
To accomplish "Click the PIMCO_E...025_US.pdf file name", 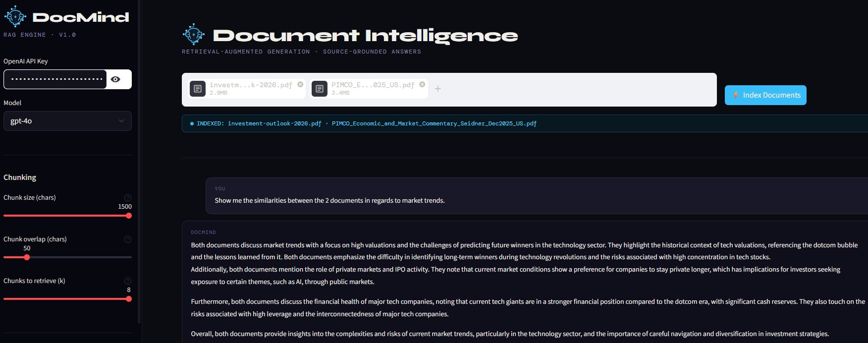I will point(373,85).
